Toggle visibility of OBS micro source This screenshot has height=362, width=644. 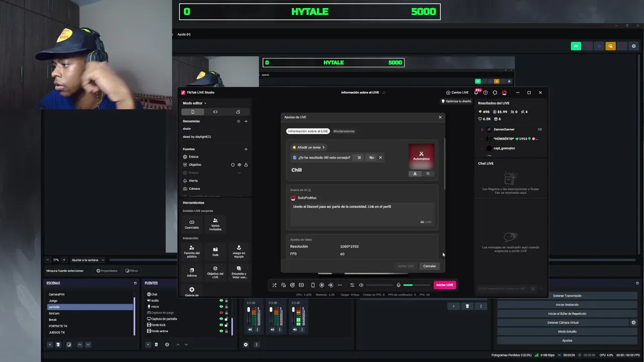[221, 307]
